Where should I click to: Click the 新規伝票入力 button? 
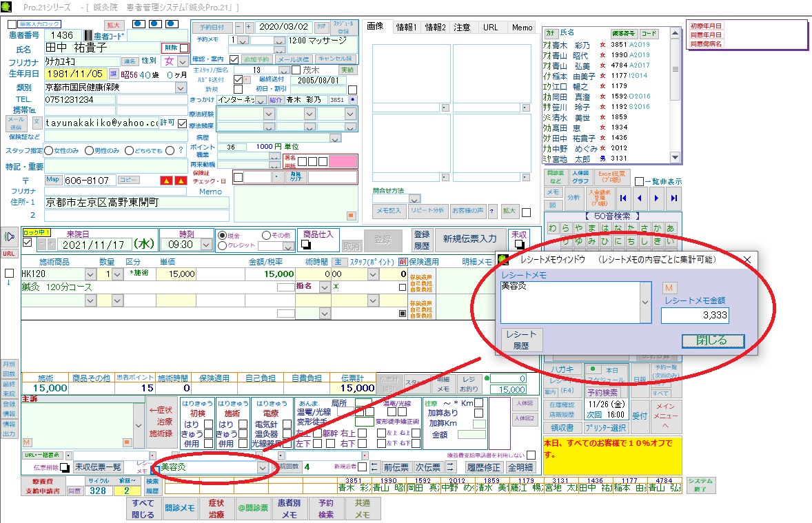tap(469, 239)
